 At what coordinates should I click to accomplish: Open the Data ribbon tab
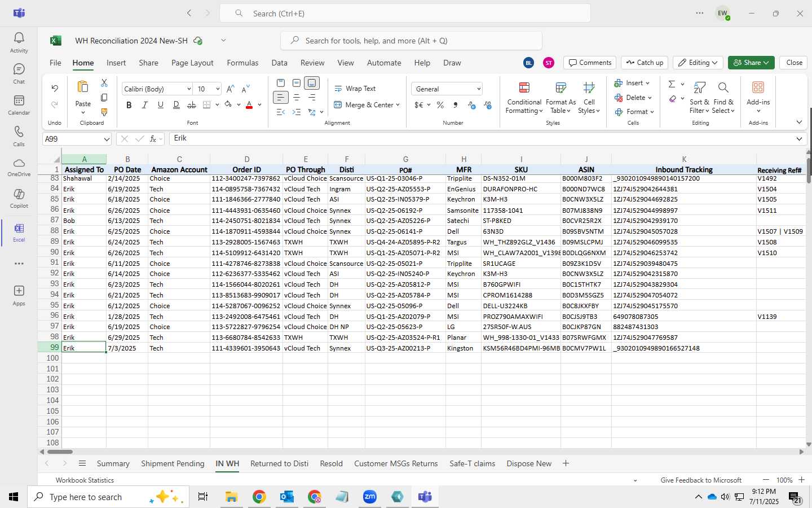tap(279, 63)
